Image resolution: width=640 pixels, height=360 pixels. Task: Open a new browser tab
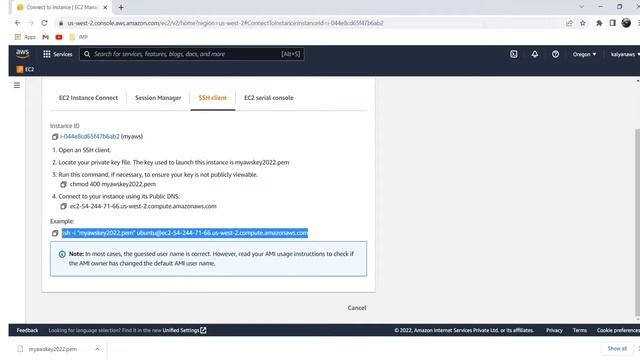(x=121, y=7)
